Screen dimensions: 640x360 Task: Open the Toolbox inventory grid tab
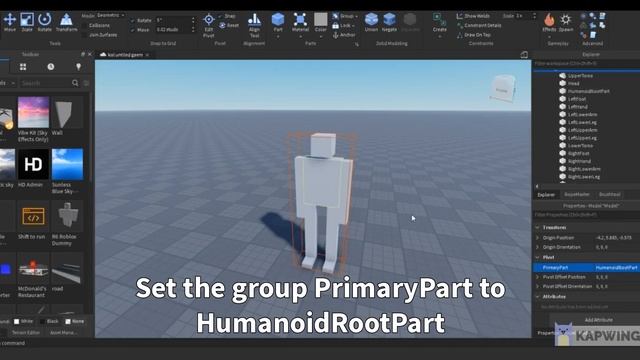tap(23, 67)
